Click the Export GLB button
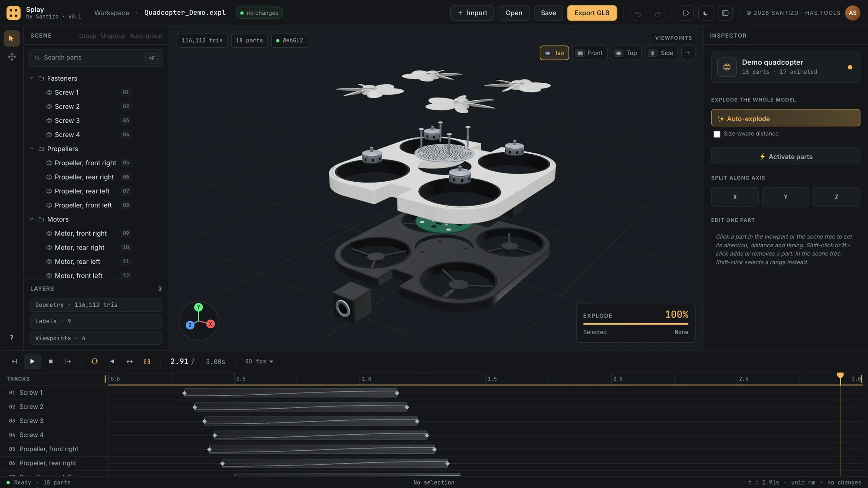Screen dimensions: 868x488 click(592, 13)
